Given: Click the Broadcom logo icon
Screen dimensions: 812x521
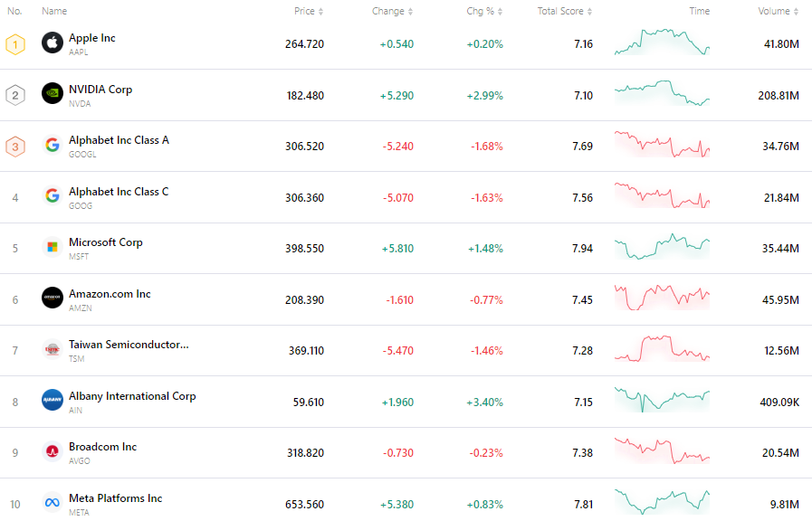Looking at the screenshot, I should coord(52,452).
